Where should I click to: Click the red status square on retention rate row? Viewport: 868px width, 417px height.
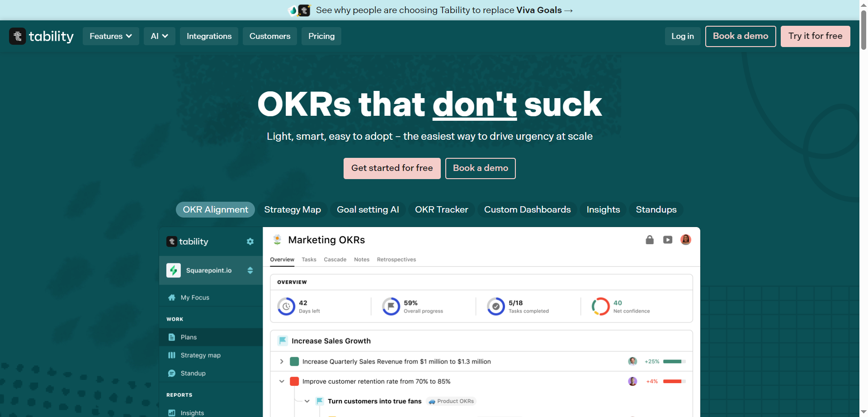pos(294,381)
